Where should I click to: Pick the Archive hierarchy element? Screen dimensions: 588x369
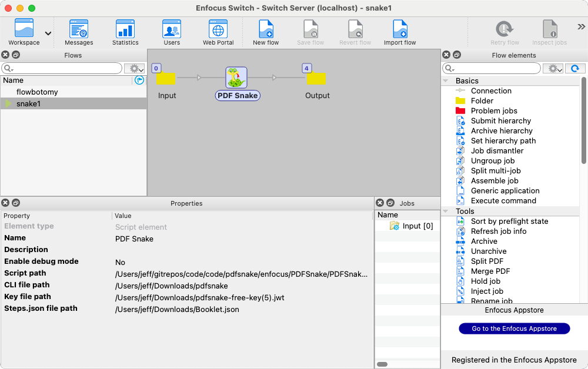point(502,131)
